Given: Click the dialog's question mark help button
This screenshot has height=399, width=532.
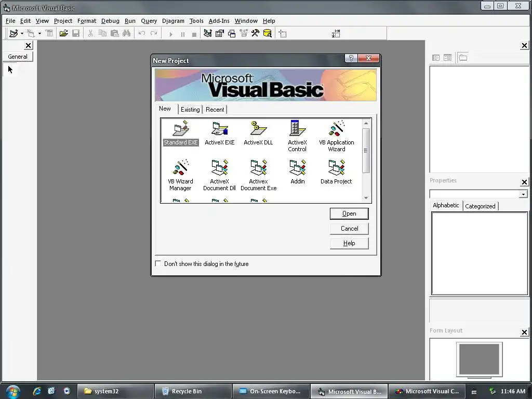Looking at the screenshot, I should [351, 58].
